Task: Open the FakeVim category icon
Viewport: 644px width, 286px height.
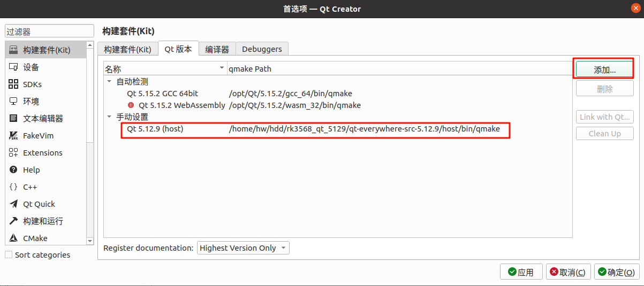Action: 13,136
